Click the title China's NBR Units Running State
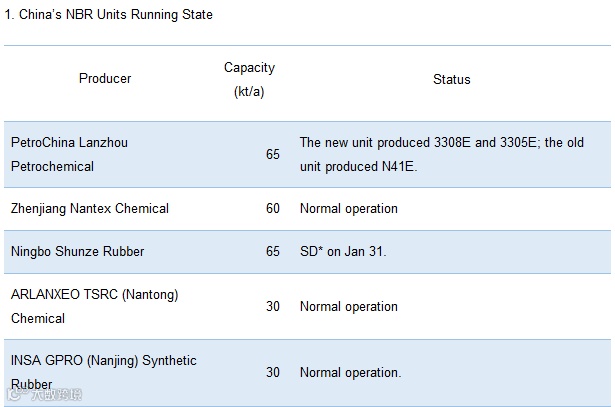This screenshot has width=615, height=407. click(108, 15)
